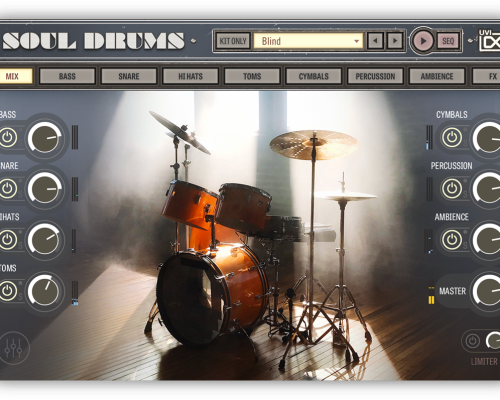Open the SEQ sequencer button
Viewport: 500px width, 400px height.
click(448, 41)
